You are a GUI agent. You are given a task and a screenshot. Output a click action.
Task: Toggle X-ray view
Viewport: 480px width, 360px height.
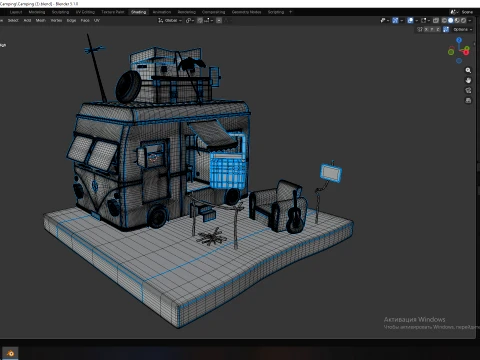tap(436, 21)
